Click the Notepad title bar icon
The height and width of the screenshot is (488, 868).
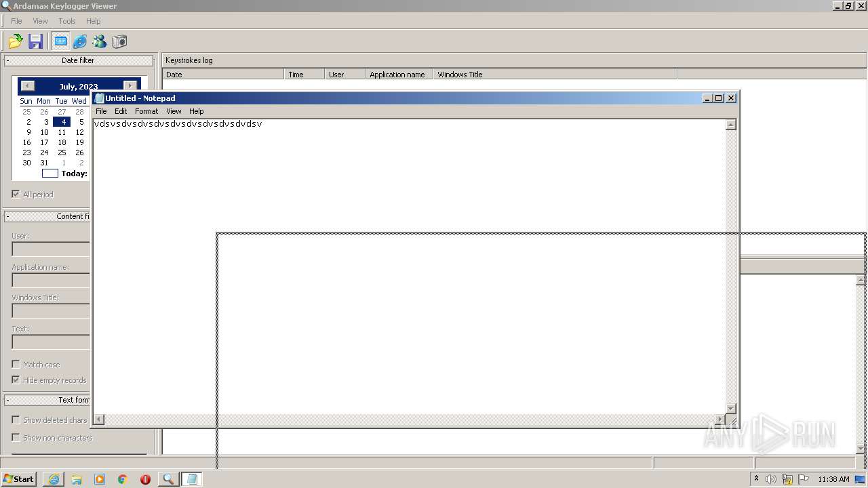(99, 98)
